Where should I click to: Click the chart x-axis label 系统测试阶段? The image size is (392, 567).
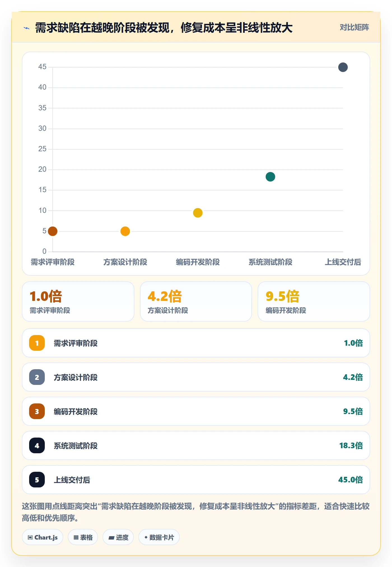[270, 262]
